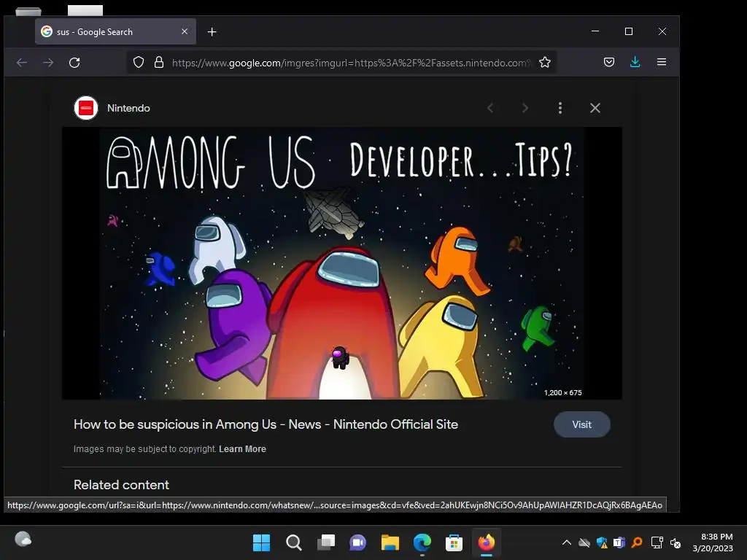Reload the page in Firefox
The width and height of the screenshot is (747, 560).
tap(74, 63)
